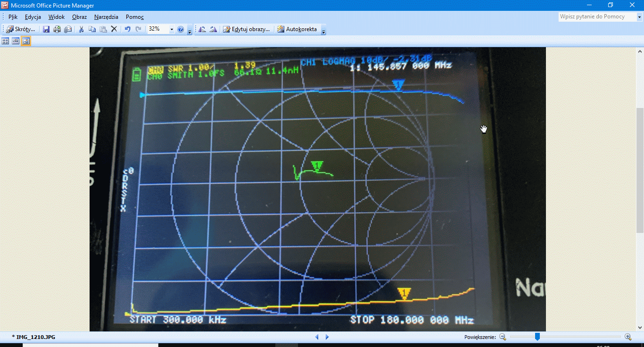
Task: Select Single Picture view
Action: tap(26, 41)
